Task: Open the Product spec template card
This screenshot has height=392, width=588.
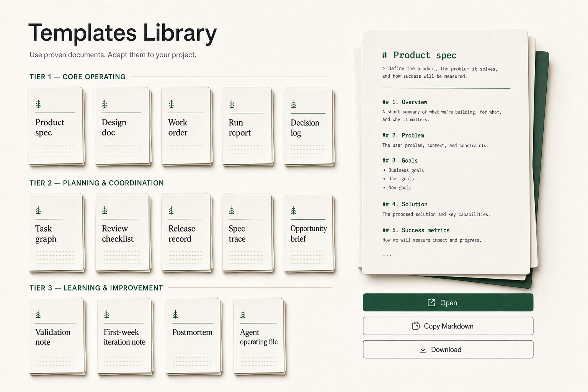Action: coord(56,126)
